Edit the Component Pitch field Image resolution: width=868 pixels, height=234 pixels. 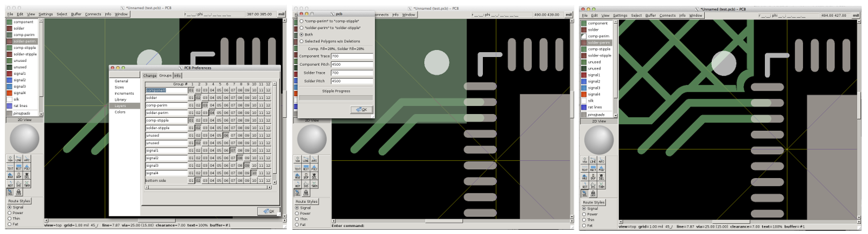pos(352,64)
